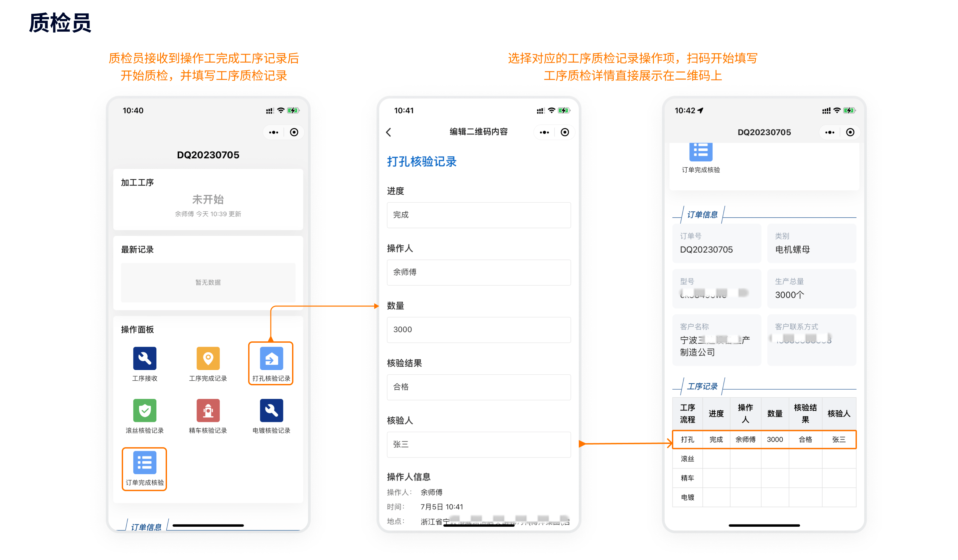This screenshot has height=560, width=958.
Task: Open the 订单号 DQ20230705 info card
Action: 716,243
